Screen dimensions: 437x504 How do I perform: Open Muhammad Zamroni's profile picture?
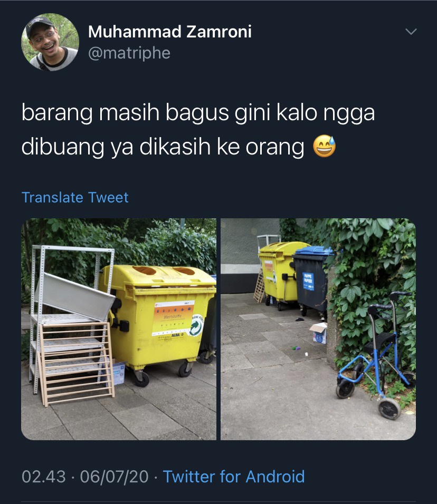[50, 42]
